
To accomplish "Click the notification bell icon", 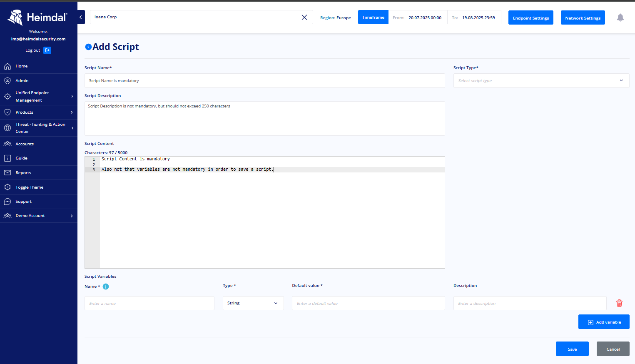I will (x=620, y=17).
